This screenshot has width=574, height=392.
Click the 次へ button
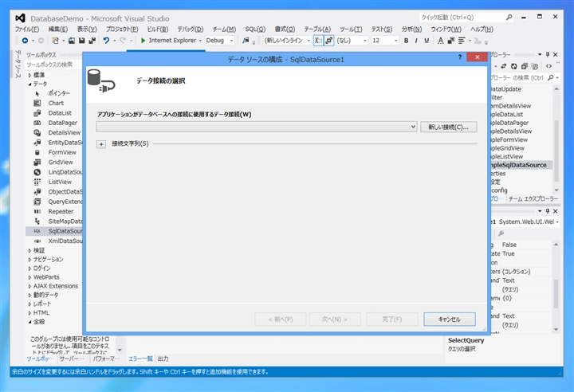(335, 319)
